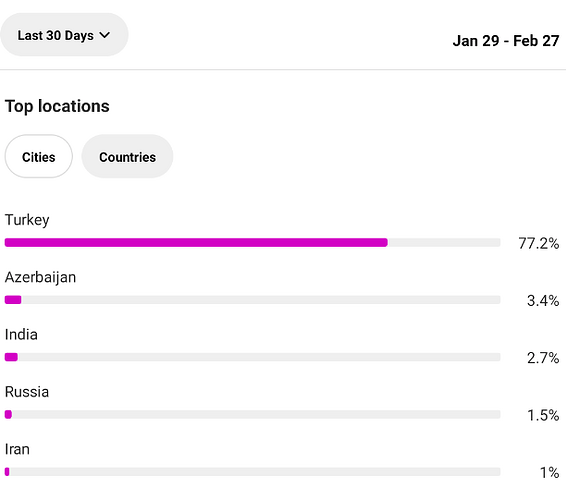Click the India percentage bar

[252, 357]
